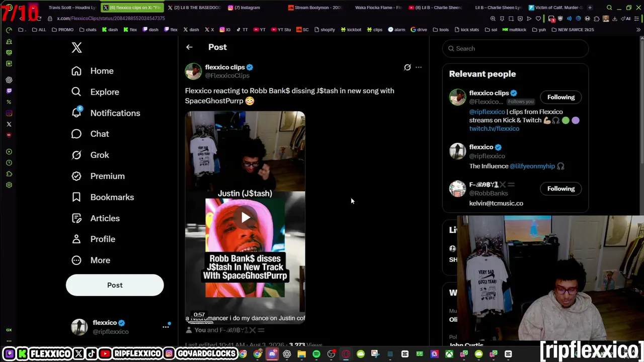Open the TT TikTok bookmark
Screen dimensions: 644x362
(x=242, y=30)
